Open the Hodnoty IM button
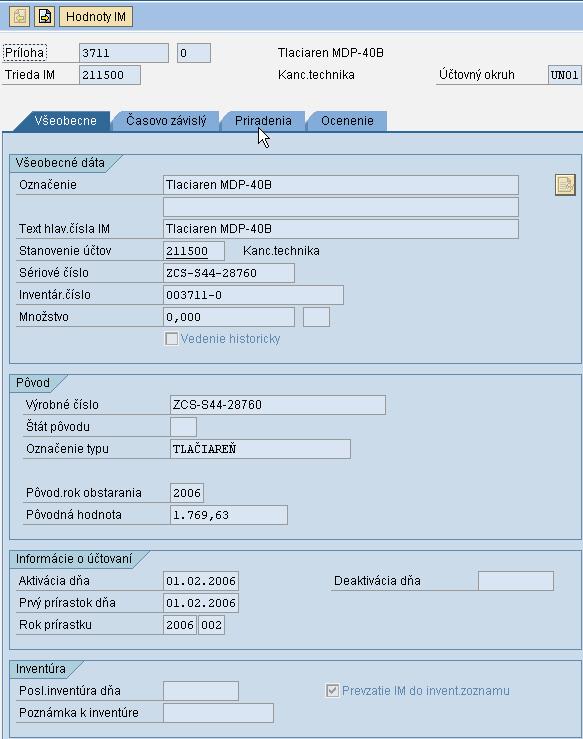Screen dimensions: 583x739 tap(96, 16)
